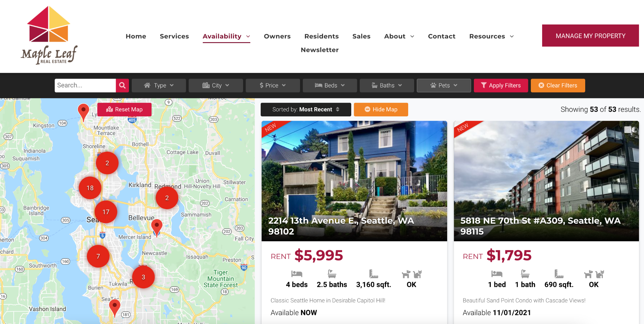Open the Newsletter page

319,50
